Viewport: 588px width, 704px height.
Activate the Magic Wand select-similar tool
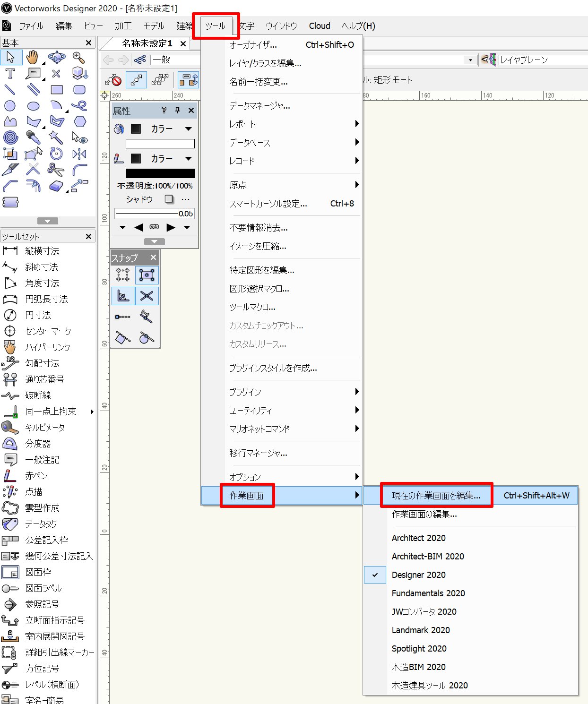click(x=56, y=137)
